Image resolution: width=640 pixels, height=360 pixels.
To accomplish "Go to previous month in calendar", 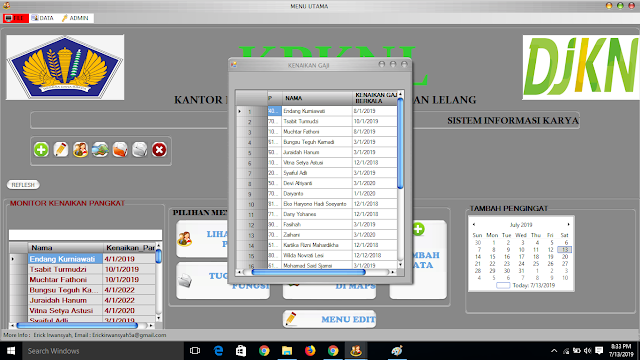I will 474,224.
